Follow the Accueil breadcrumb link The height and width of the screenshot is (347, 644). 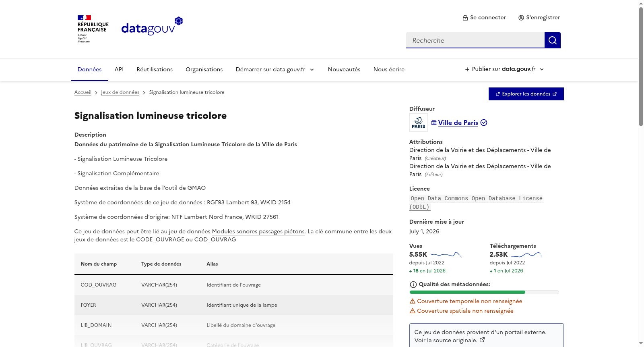(83, 92)
